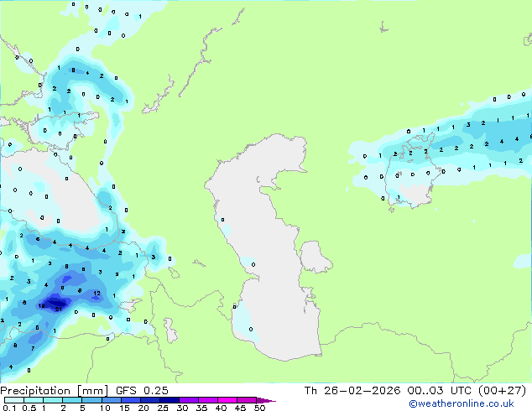
Task: Click the legend label "40"
Action: click(221, 408)
